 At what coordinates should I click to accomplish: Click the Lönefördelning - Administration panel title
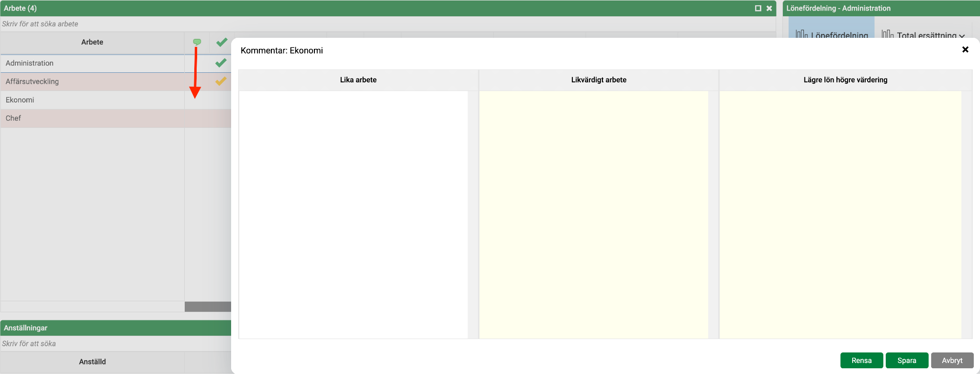(x=838, y=8)
